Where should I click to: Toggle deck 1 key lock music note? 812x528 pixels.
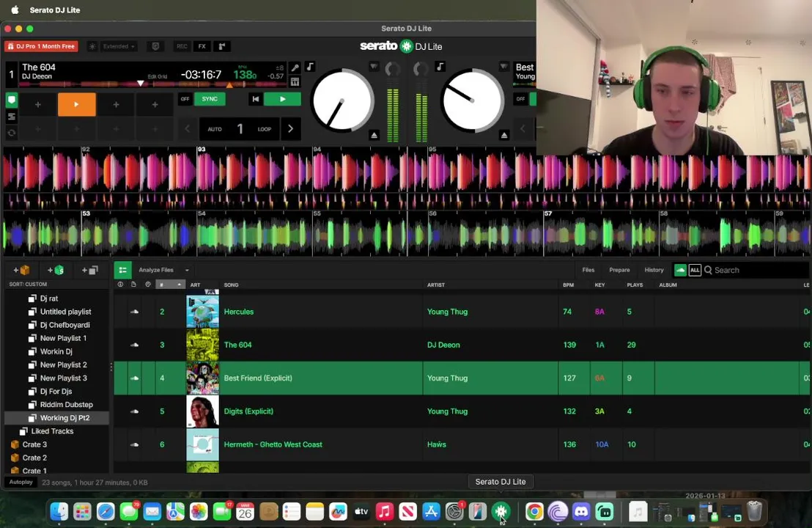[310, 66]
